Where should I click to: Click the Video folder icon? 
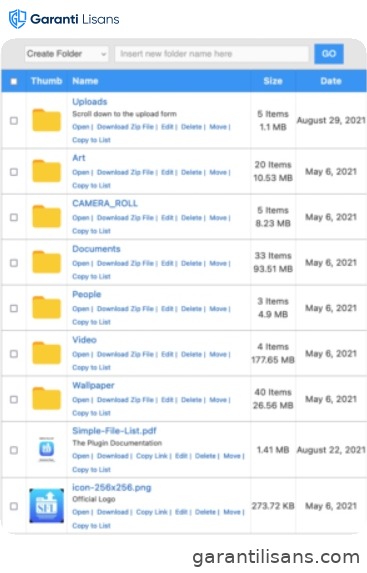pyautogui.click(x=46, y=353)
